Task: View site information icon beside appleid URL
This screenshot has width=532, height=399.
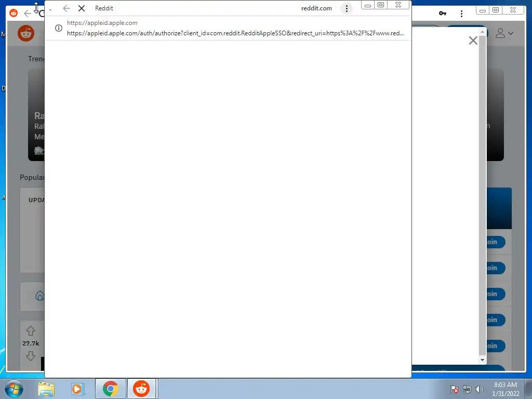Action: click(x=59, y=28)
